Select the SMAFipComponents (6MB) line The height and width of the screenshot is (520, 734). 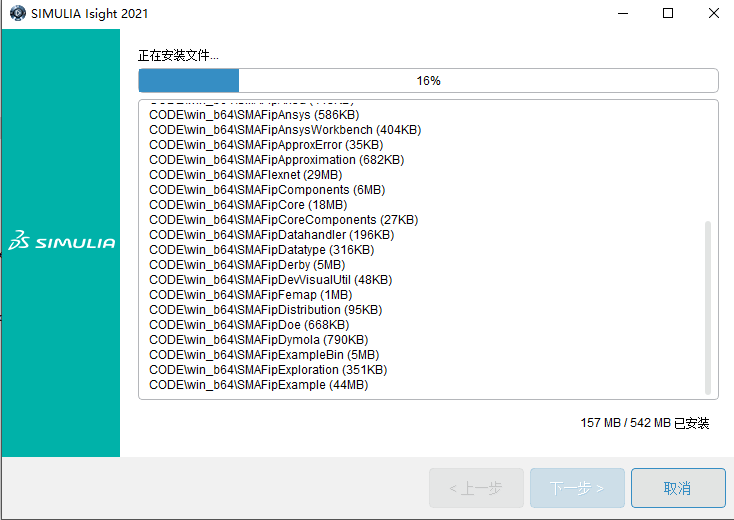pyautogui.click(x=267, y=190)
